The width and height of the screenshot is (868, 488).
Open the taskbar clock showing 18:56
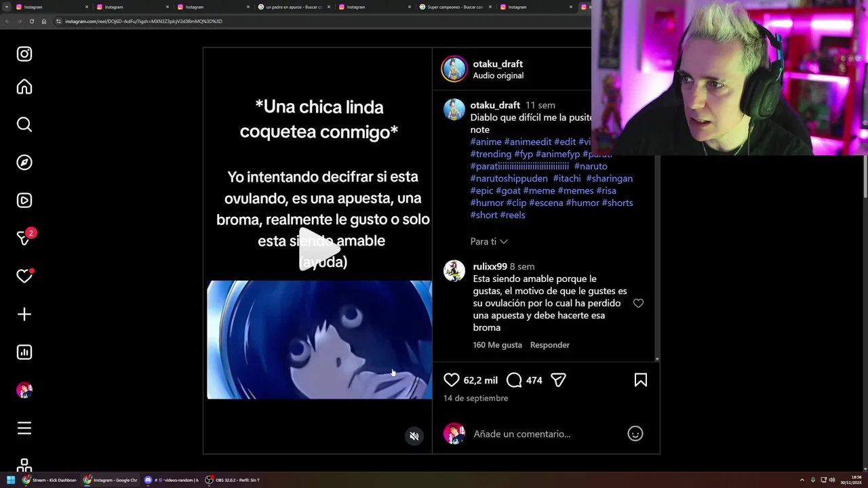click(851, 480)
